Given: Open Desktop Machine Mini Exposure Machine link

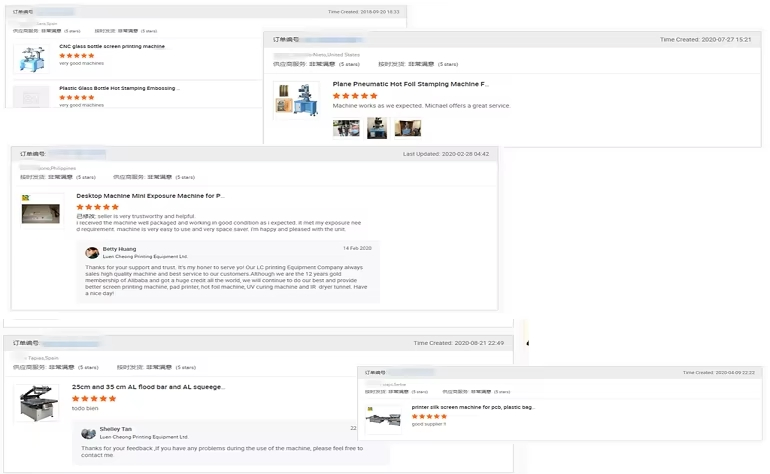Looking at the screenshot, I should (x=150, y=196).
